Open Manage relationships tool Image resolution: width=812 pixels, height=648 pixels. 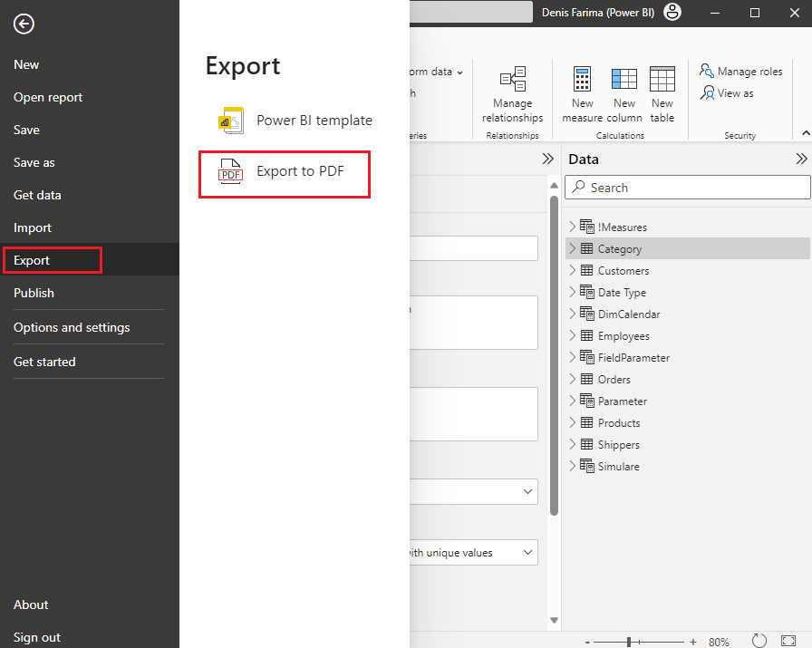click(x=512, y=95)
